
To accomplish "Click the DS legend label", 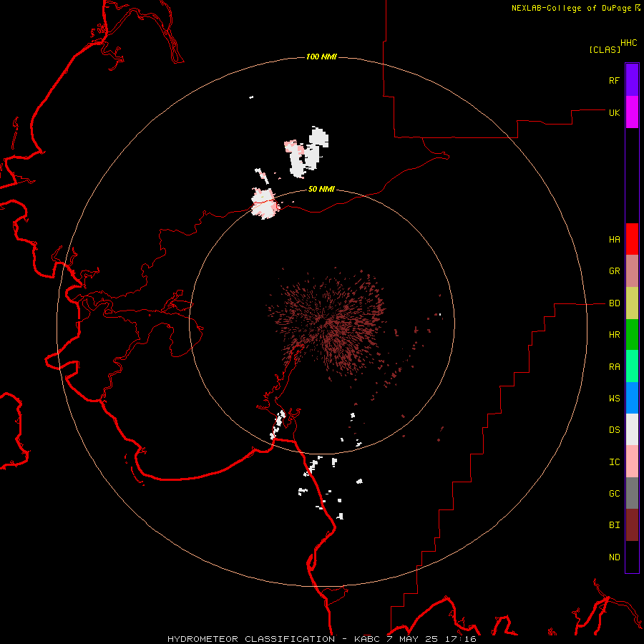I will click(614, 430).
